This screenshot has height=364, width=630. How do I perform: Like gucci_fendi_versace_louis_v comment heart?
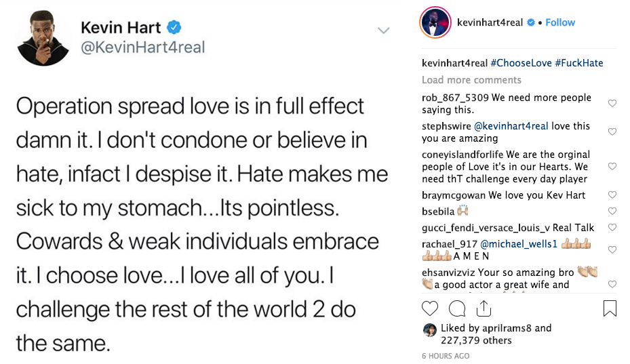click(612, 227)
